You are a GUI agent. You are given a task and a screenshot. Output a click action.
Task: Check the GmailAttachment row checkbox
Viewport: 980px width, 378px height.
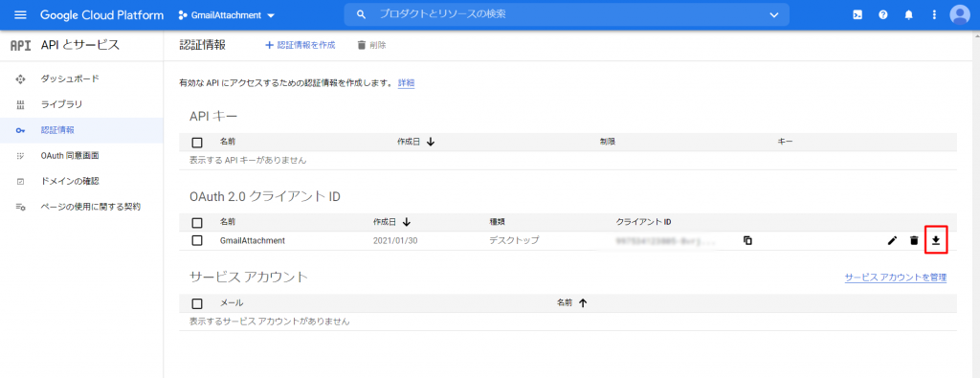[197, 240]
